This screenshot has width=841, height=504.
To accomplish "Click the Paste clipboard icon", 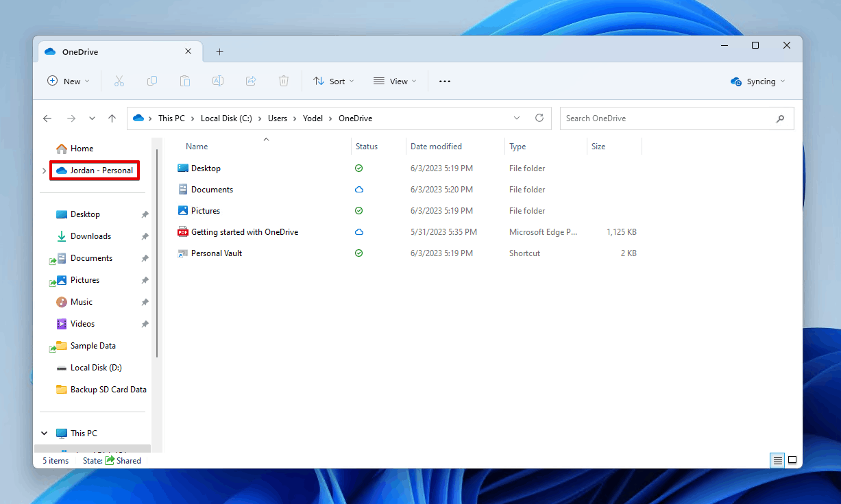I will pos(185,81).
